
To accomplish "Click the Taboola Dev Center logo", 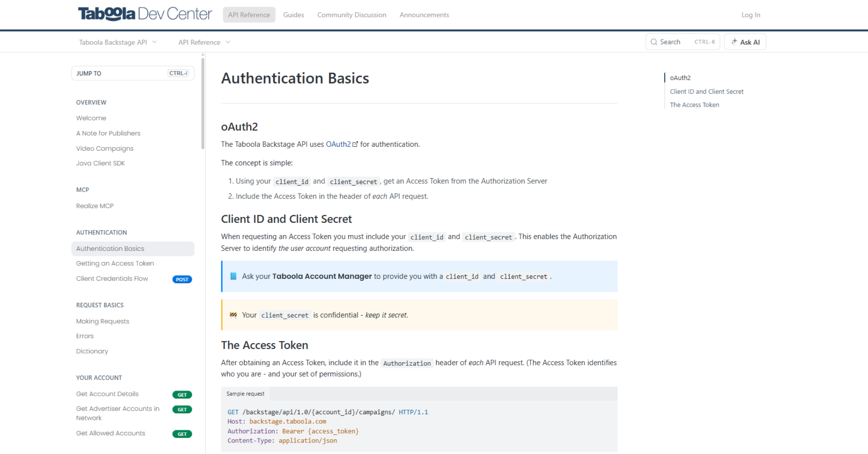I will (145, 14).
